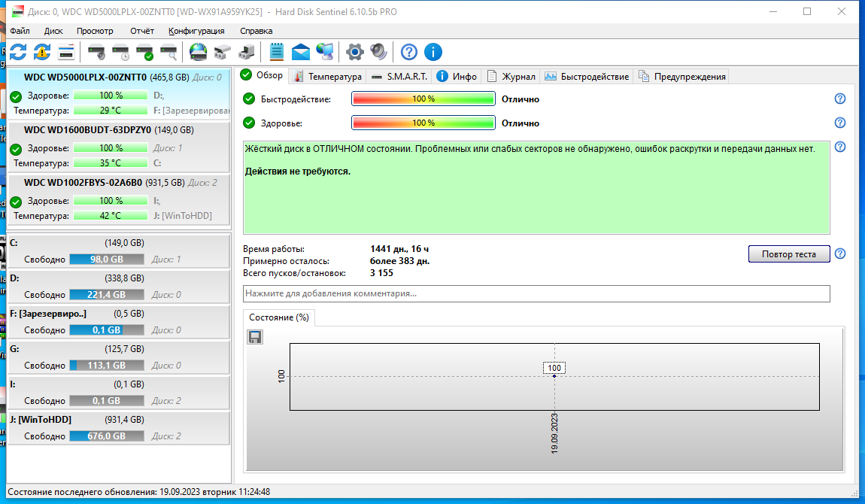Click the 35 °C temperature bar
Image resolution: width=865 pixels, height=504 pixels.
point(111,163)
